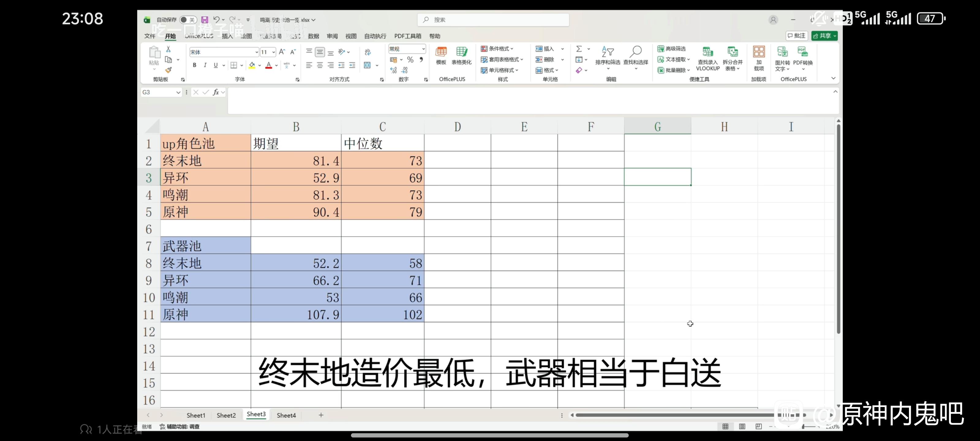Open the 文件 File menu
The width and height of the screenshot is (980, 441).
150,36
